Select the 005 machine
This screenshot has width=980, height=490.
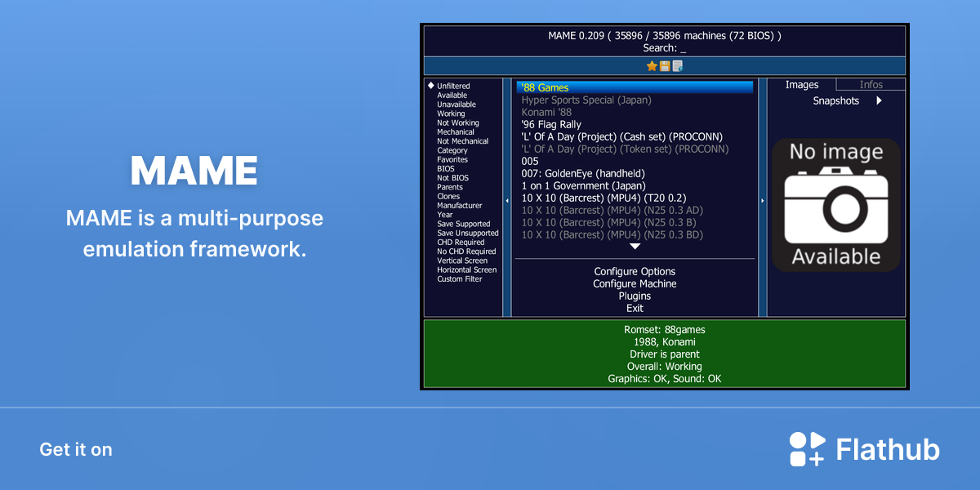[x=530, y=162]
